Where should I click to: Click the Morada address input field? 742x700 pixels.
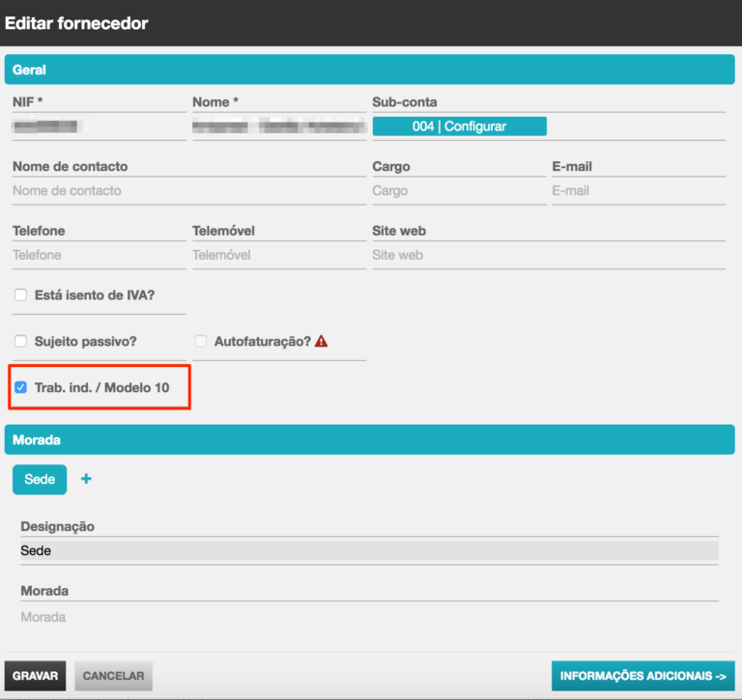pos(369,617)
